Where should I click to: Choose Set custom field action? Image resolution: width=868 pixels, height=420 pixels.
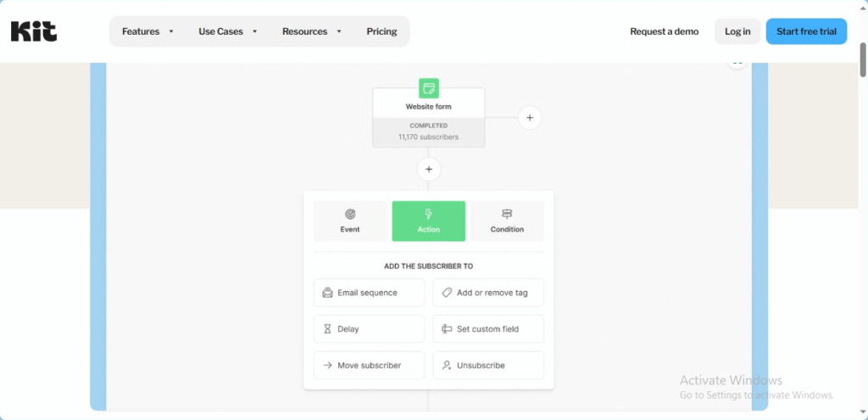[488, 329]
